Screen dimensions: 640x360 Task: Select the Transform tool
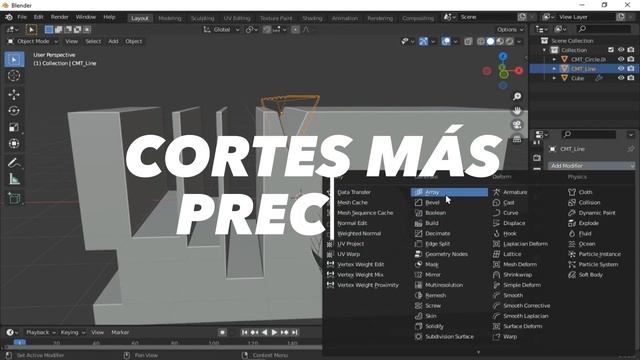pyautogui.click(x=14, y=143)
